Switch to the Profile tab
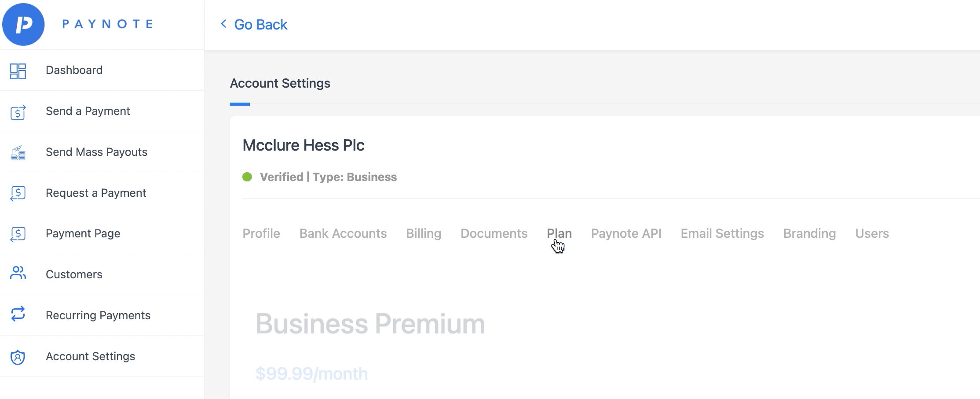This screenshot has height=399, width=980. pyautogui.click(x=261, y=233)
